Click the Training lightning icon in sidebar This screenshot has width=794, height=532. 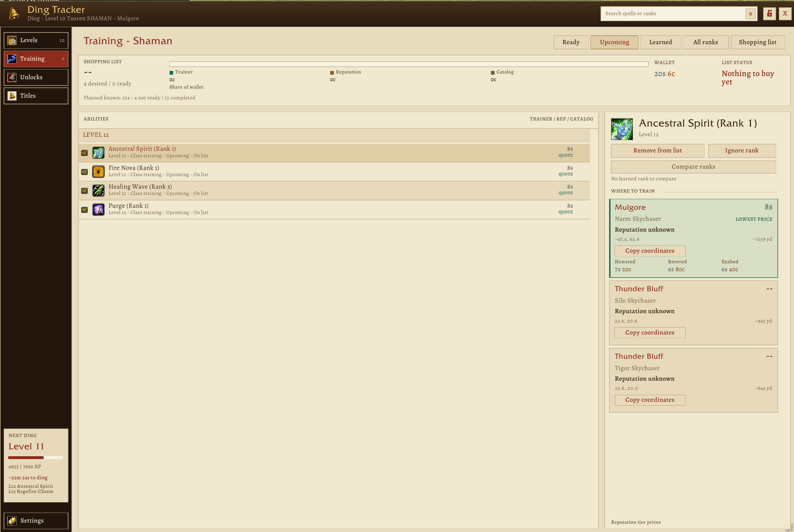point(12,59)
